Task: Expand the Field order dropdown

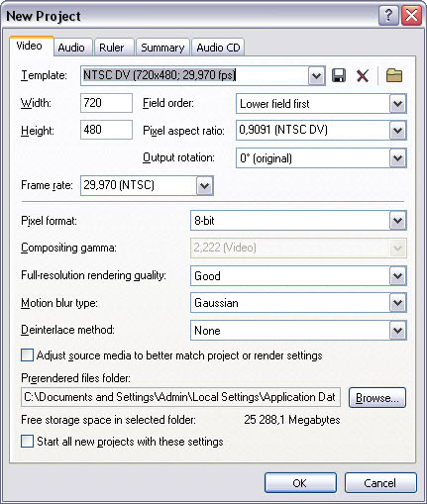Action: click(397, 104)
